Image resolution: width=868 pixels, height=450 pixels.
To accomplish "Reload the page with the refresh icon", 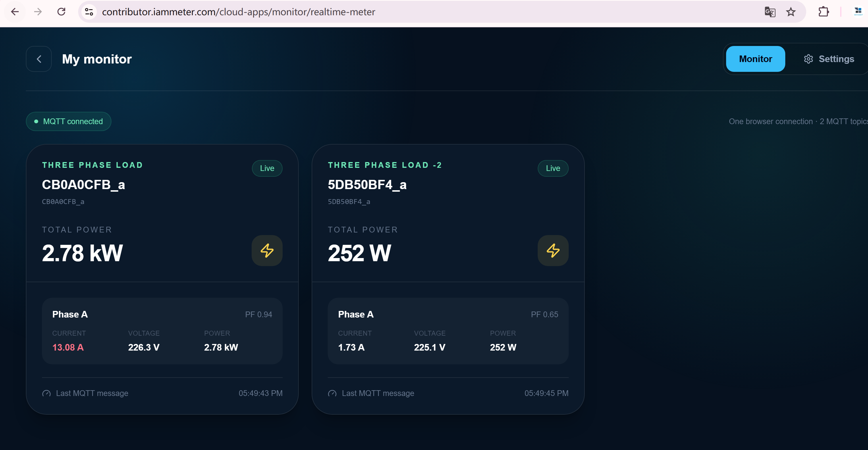I will point(61,12).
